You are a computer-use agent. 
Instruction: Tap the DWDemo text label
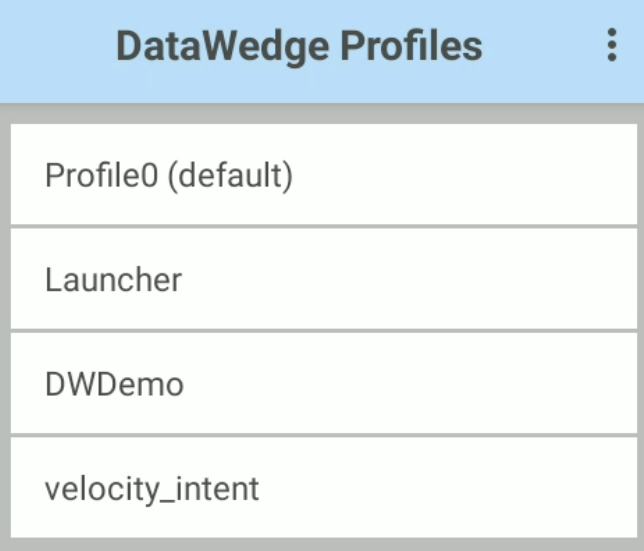[x=114, y=384]
